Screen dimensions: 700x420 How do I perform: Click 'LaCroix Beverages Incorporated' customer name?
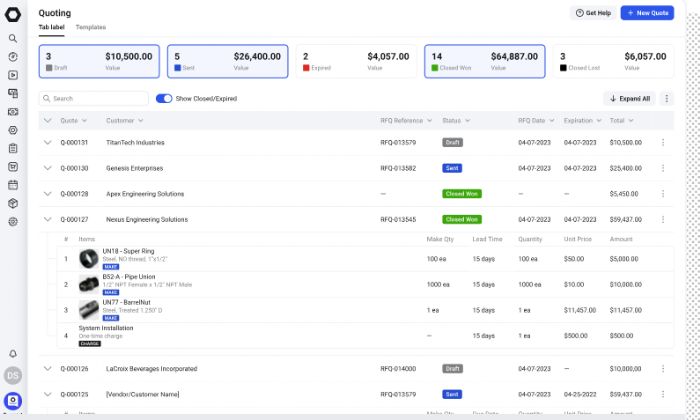151,369
